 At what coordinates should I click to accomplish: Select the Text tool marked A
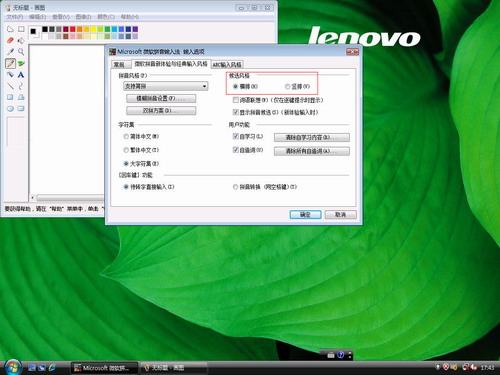[21, 75]
